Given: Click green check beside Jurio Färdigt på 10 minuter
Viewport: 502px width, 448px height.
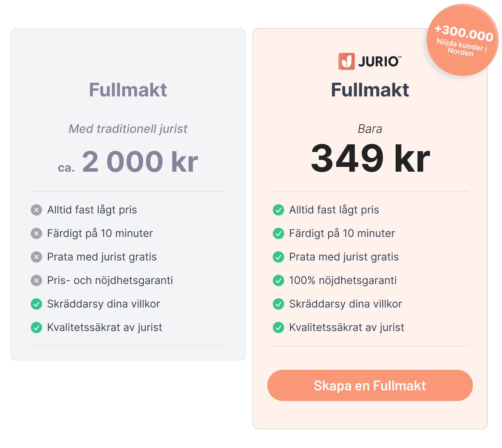Looking at the screenshot, I should (278, 233).
